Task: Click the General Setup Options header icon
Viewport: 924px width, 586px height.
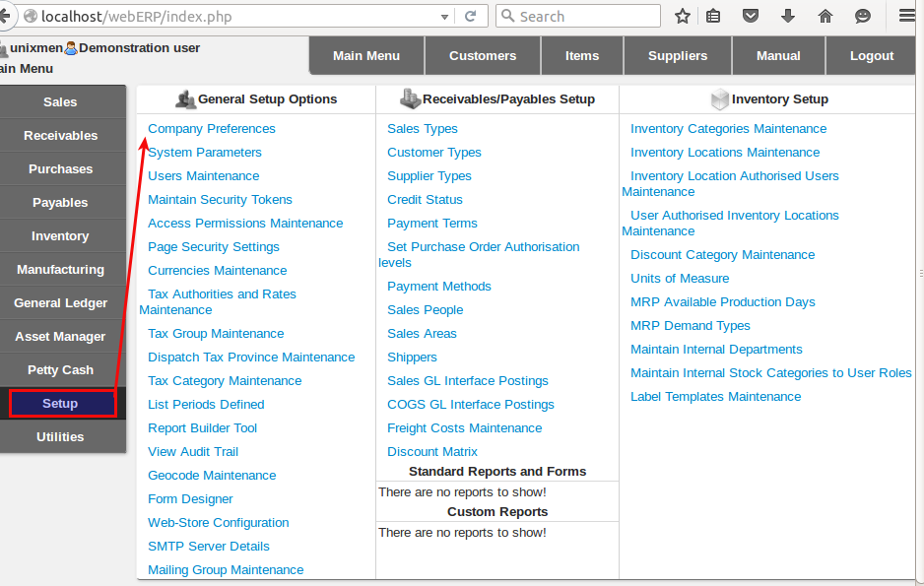Action: 185,99
